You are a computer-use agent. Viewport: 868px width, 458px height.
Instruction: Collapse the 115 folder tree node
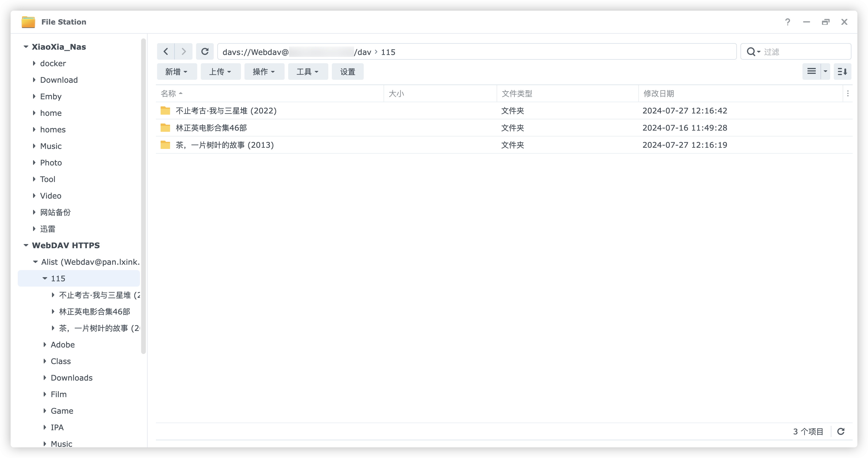[x=45, y=279]
